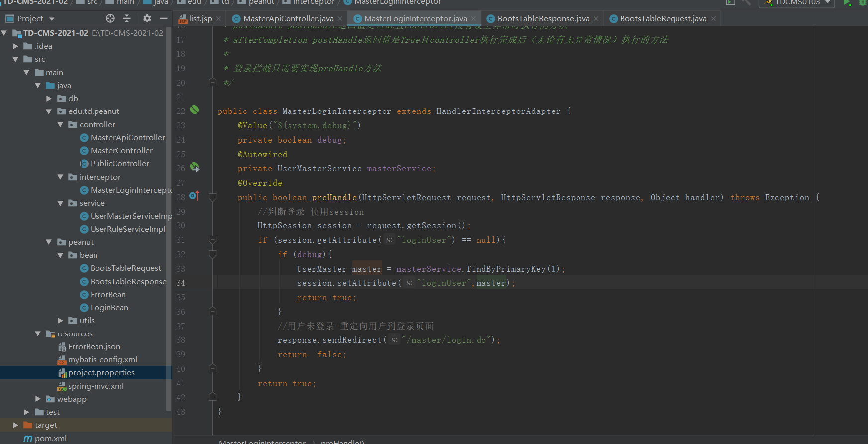Image resolution: width=868 pixels, height=444 pixels.
Task: Fold the if block at line 31
Action: click(x=213, y=240)
